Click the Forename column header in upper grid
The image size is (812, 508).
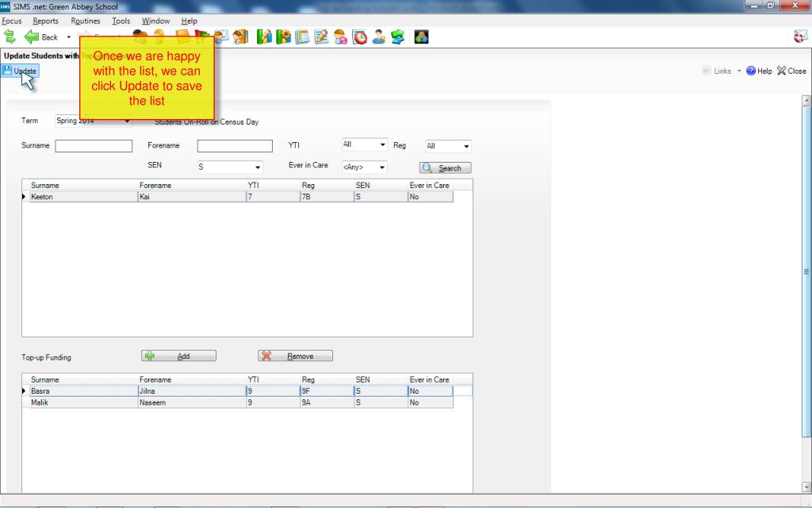tap(192, 186)
